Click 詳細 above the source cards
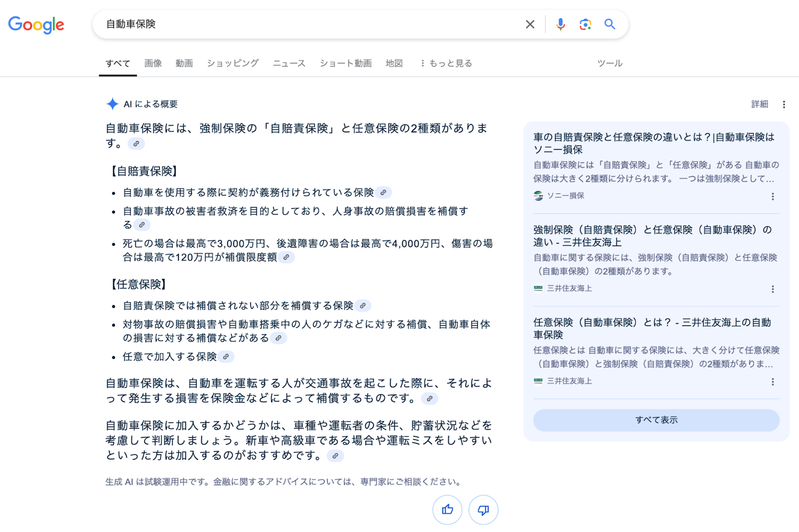The image size is (799, 532). (760, 104)
